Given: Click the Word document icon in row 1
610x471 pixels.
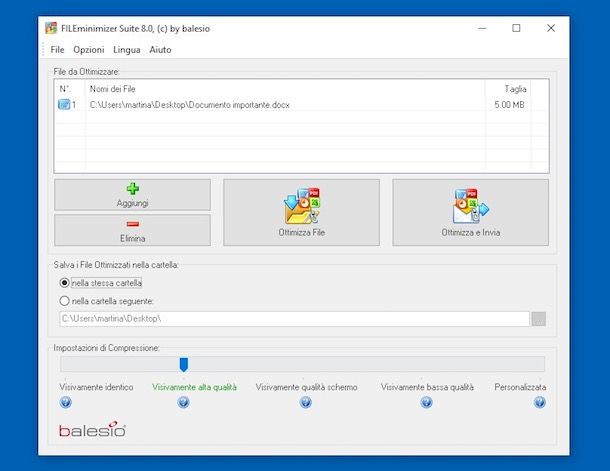Looking at the screenshot, I should 64,105.
